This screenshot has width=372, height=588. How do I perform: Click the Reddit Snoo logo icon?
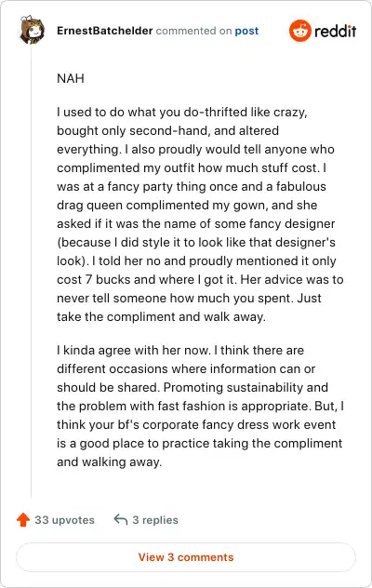click(300, 31)
